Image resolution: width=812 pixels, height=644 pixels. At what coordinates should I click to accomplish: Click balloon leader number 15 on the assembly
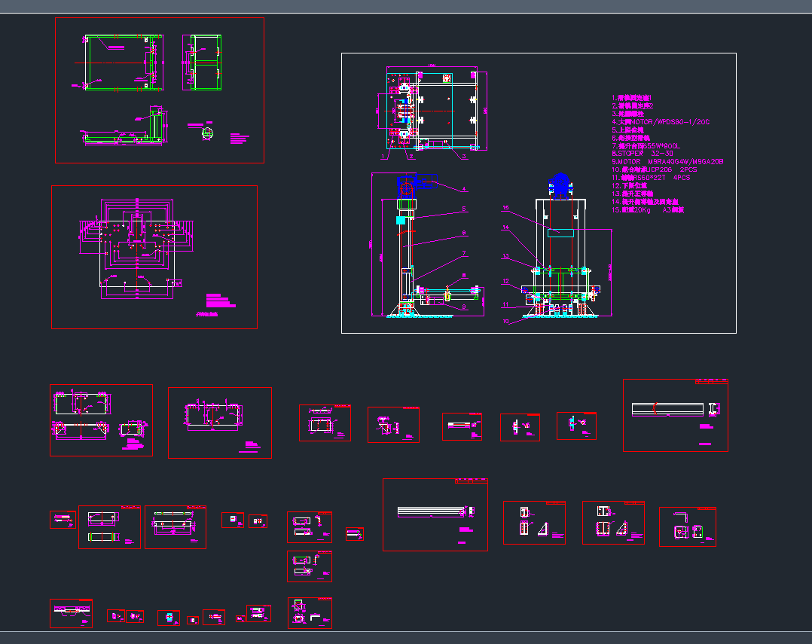(x=505, y=208)
